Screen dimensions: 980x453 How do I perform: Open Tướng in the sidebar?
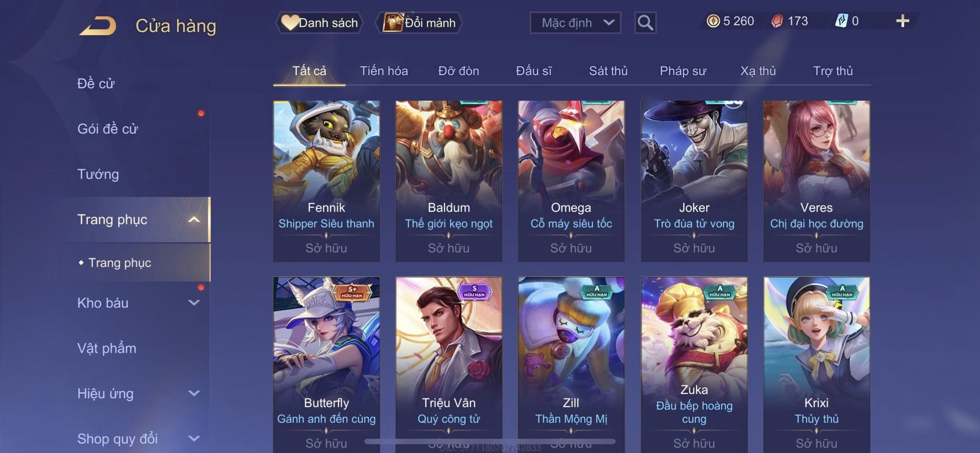click(98, 174)
